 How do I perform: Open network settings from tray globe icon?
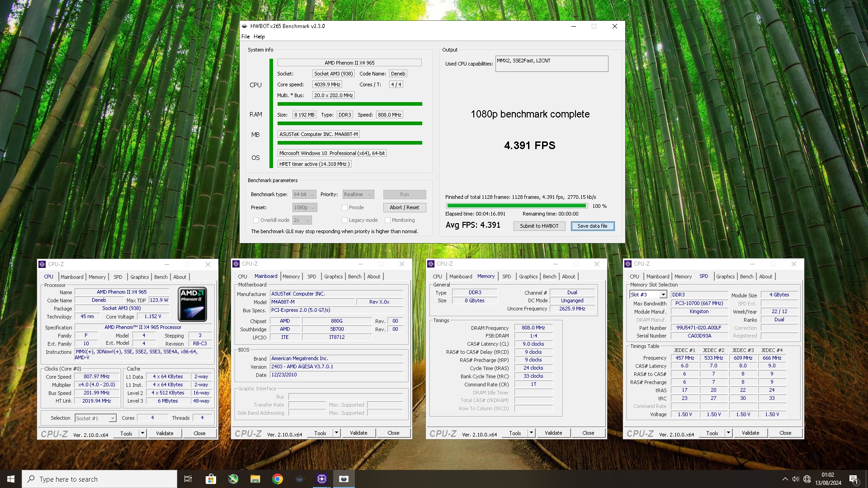coord(807,479)
